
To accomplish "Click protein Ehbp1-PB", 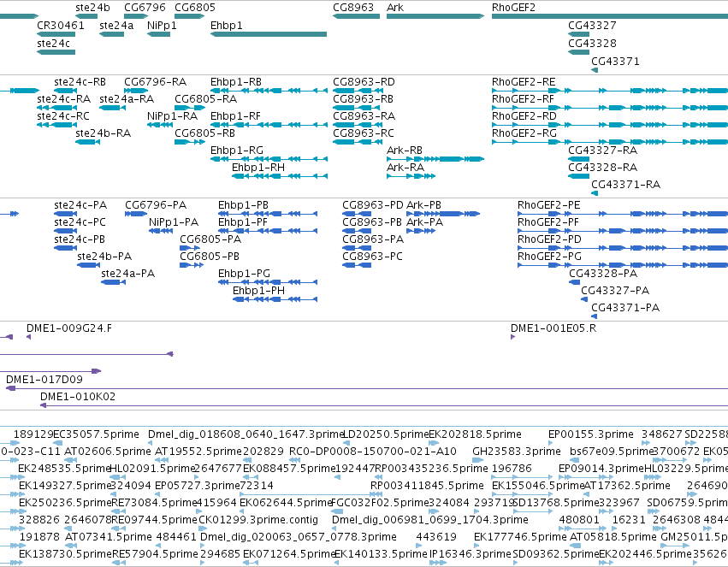I will [243, 205].
